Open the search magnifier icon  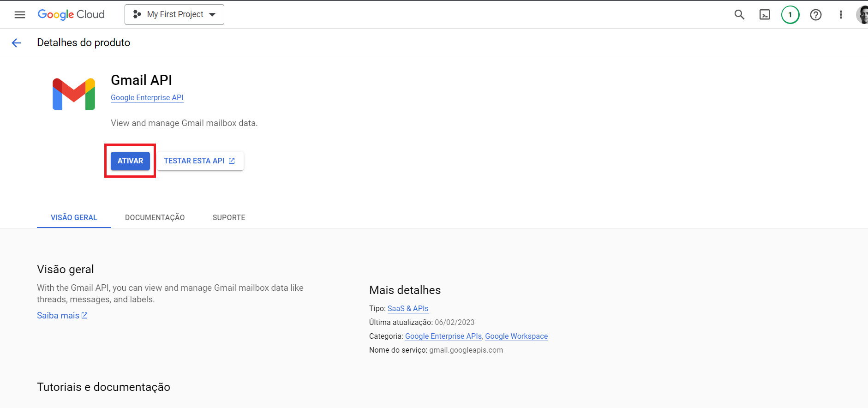pos(739,15)
